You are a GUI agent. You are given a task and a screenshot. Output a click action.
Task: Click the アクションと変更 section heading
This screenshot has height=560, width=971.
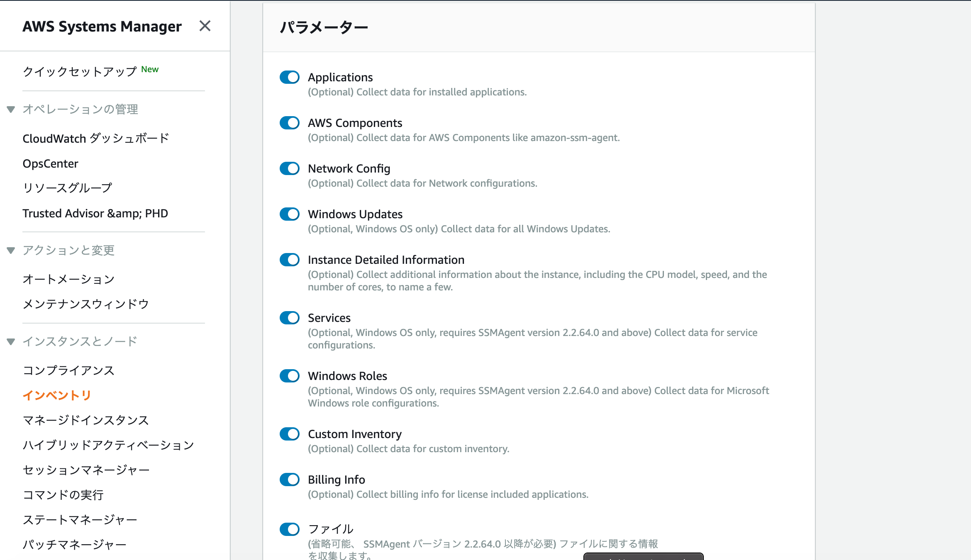pos(68,250)
